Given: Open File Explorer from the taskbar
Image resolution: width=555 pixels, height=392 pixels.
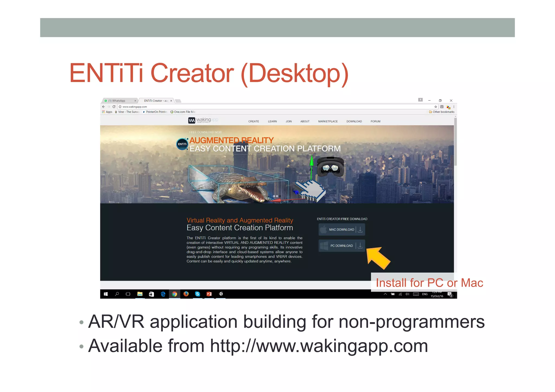Looking at the screenshot, I should tap(140, 294).
